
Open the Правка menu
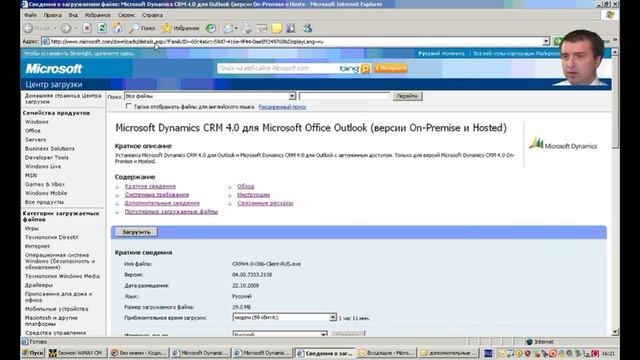(x=53, y=15)
